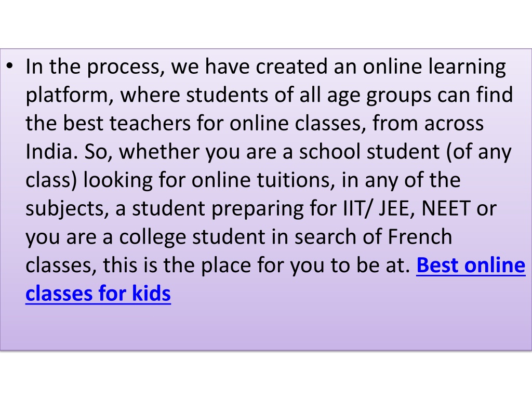Follow the "classes for kids" link line
This screenshot has width=532, height=399.
click(x=98, y=294)
